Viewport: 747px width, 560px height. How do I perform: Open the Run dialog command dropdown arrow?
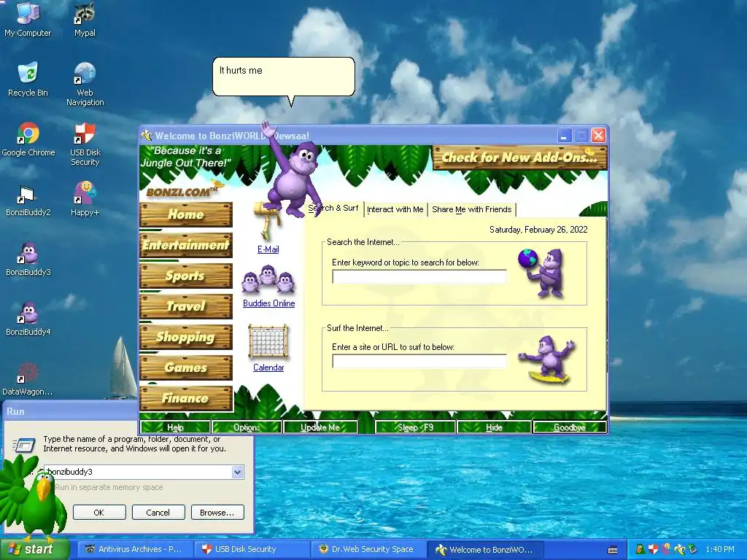pos(237,472)
